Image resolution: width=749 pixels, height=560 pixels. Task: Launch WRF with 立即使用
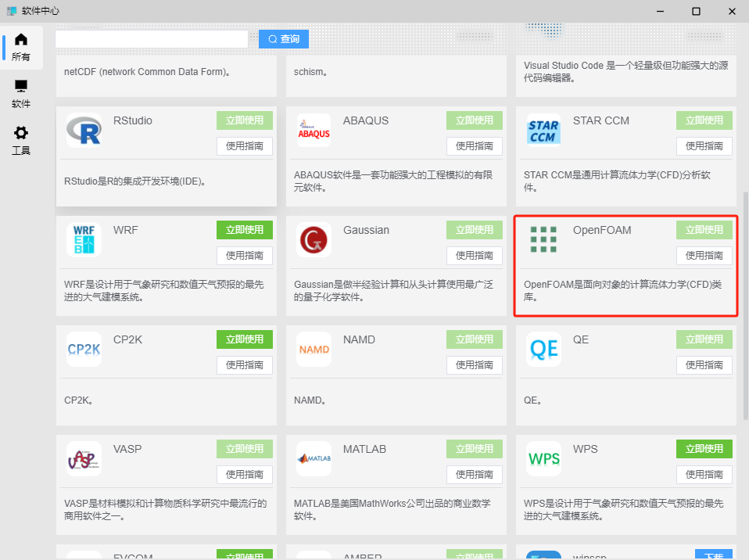[x=245, y=230]
